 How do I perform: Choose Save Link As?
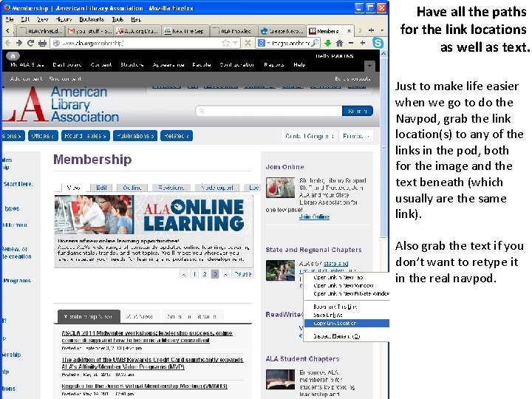(347, 316)
